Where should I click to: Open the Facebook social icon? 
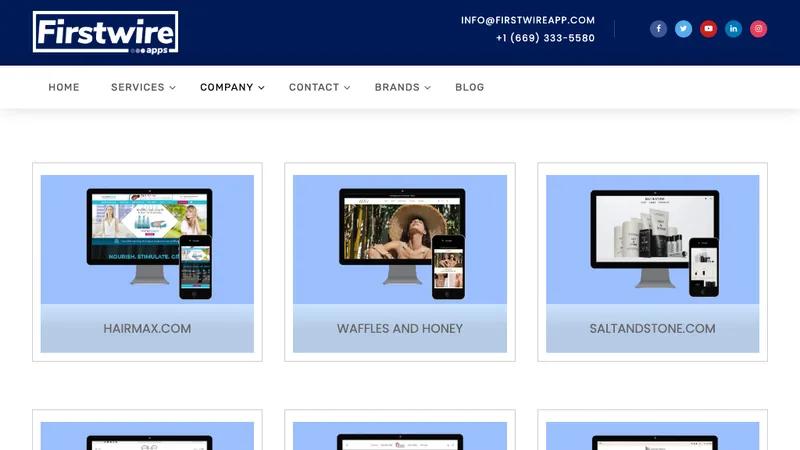[658, 29]
